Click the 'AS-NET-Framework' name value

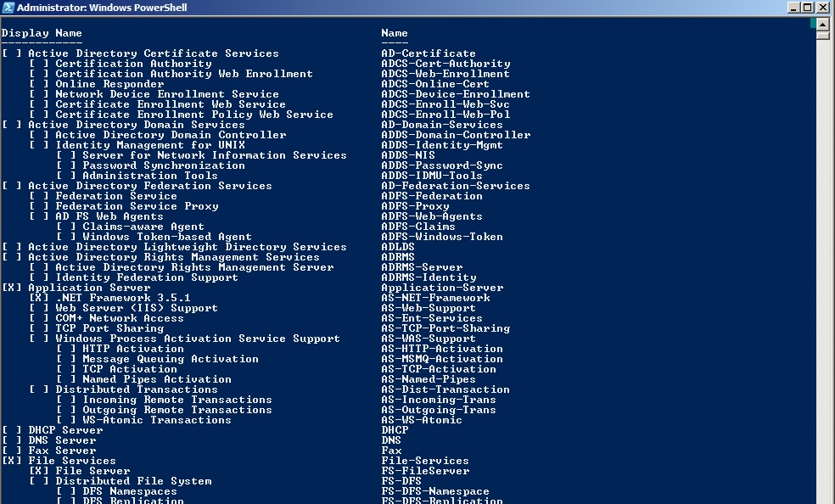[x=435, y=298]
